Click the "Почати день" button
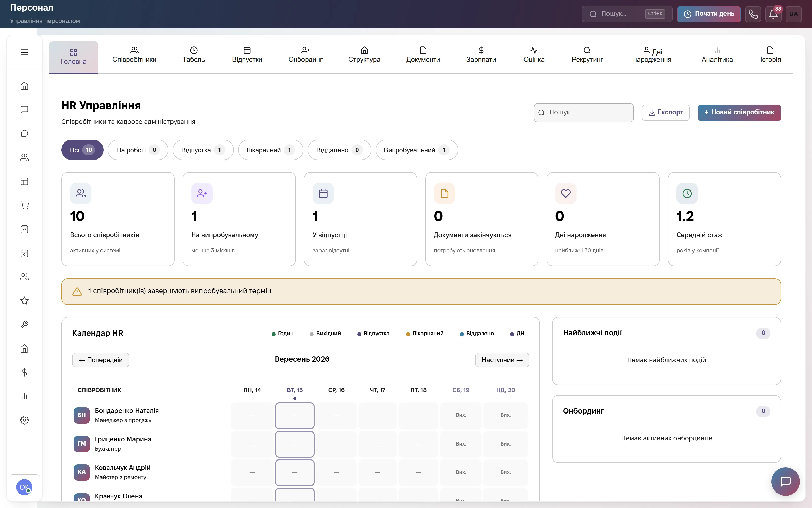This screenshot has height=508, width=812. click(709, 14)
